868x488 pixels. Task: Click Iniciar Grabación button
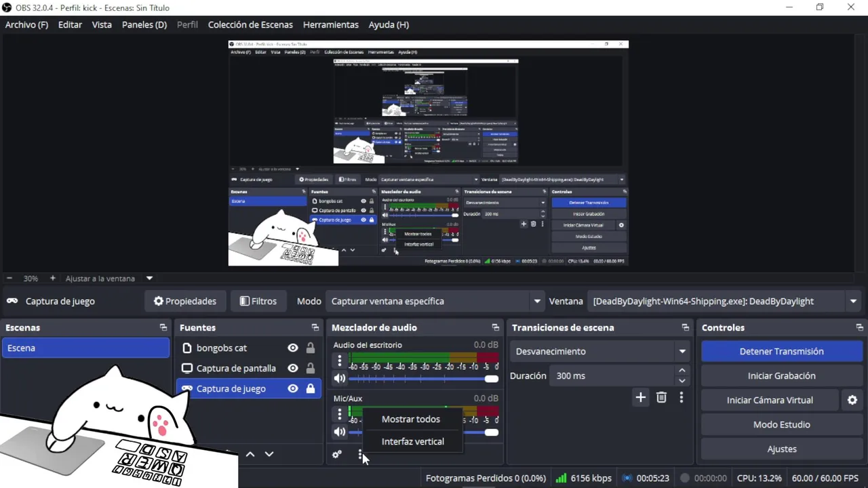[x=782, y=375]
